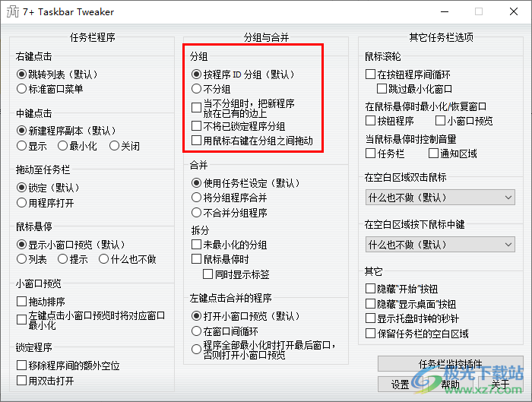Choose 显示 for middle-click action
The image size is (532, 402).
point(21,146)
